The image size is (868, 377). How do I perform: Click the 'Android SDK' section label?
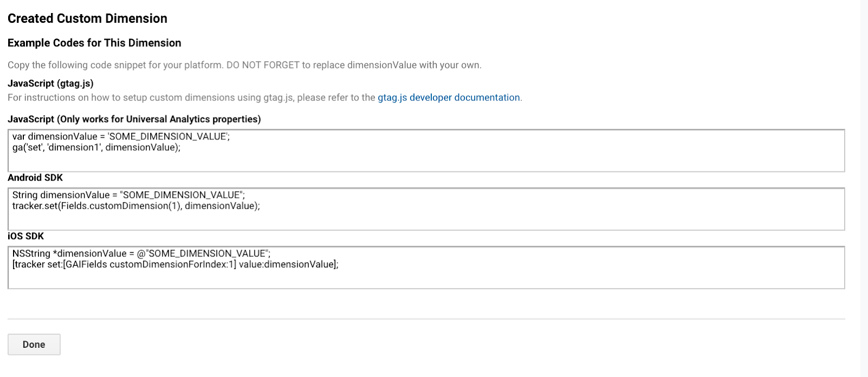tap(35, 178)
